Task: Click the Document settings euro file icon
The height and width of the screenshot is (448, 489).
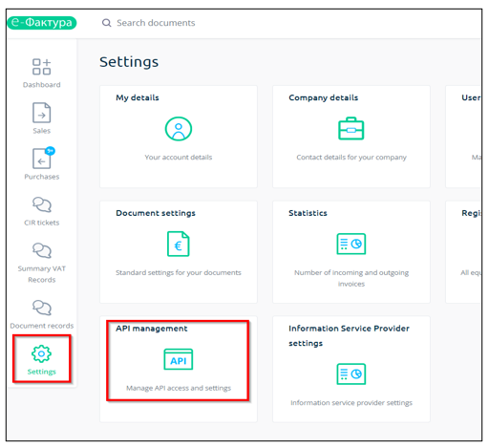Action: pos(179,244)
